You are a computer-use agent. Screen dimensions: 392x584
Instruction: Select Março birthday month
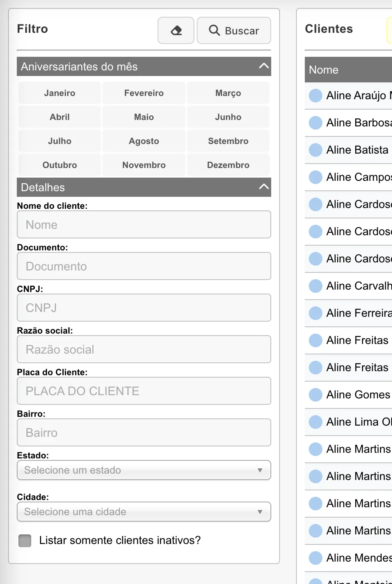coord(228,93)
